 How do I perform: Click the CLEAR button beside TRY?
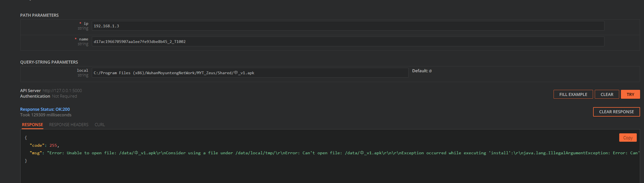tap(607, 94)
